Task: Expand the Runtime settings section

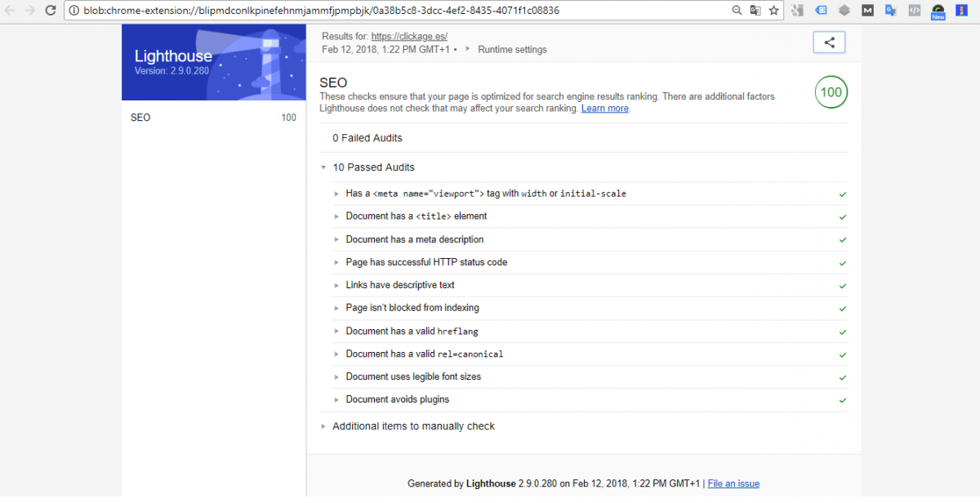Action: click(x=511, y=50)
